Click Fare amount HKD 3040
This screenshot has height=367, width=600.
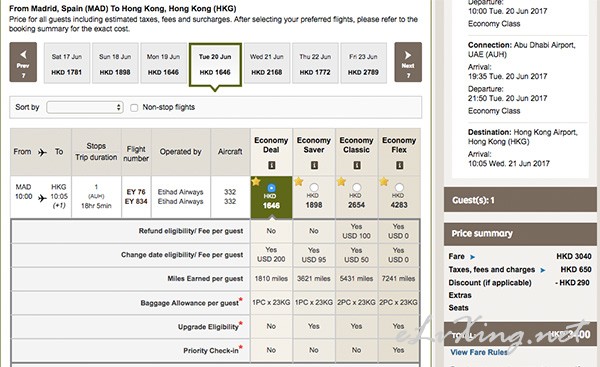[x=574, y=256]
